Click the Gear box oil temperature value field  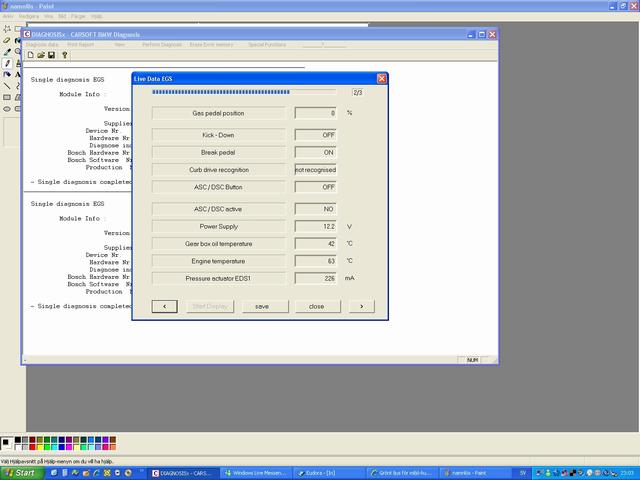(315, 243)
